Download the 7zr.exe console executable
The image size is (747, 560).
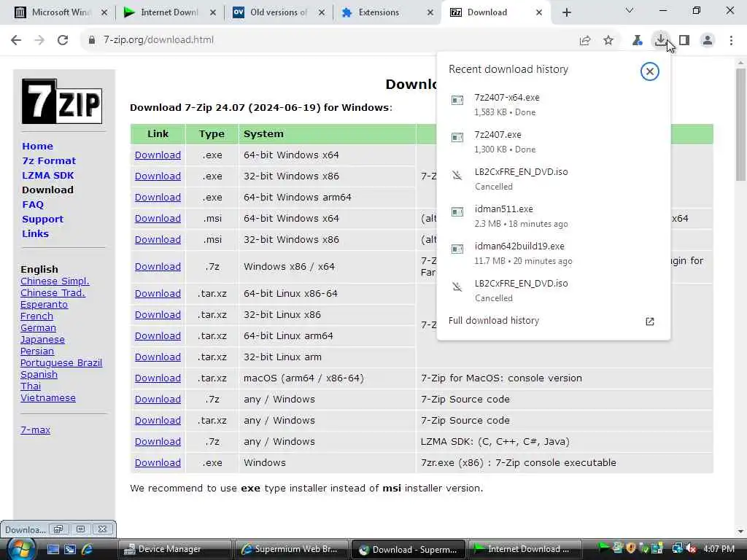pyautogui.click(x=158, y=463)
